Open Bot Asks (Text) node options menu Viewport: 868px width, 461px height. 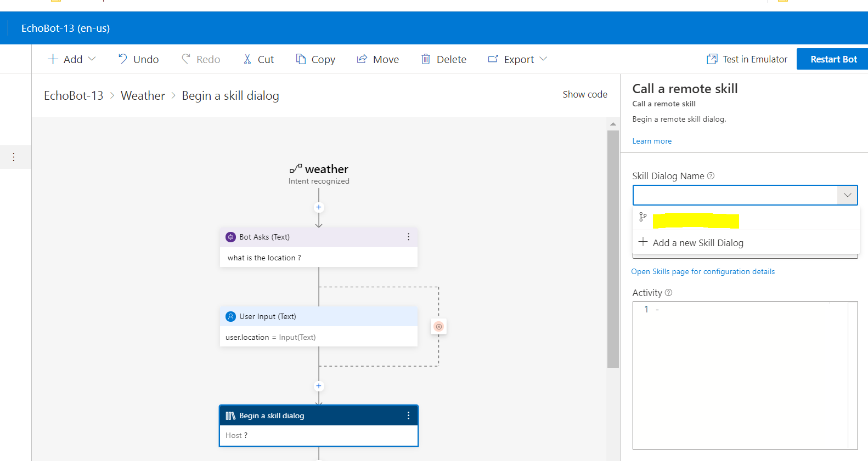408,237
